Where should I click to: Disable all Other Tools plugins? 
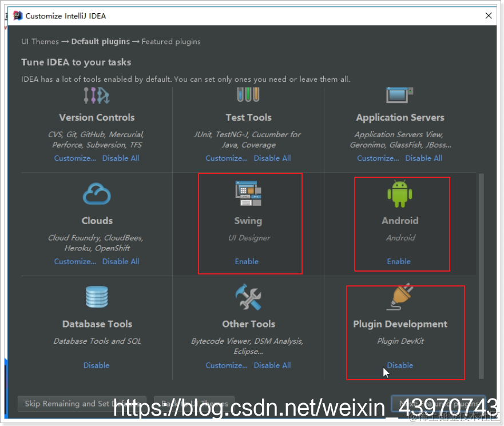pos(272,365)
